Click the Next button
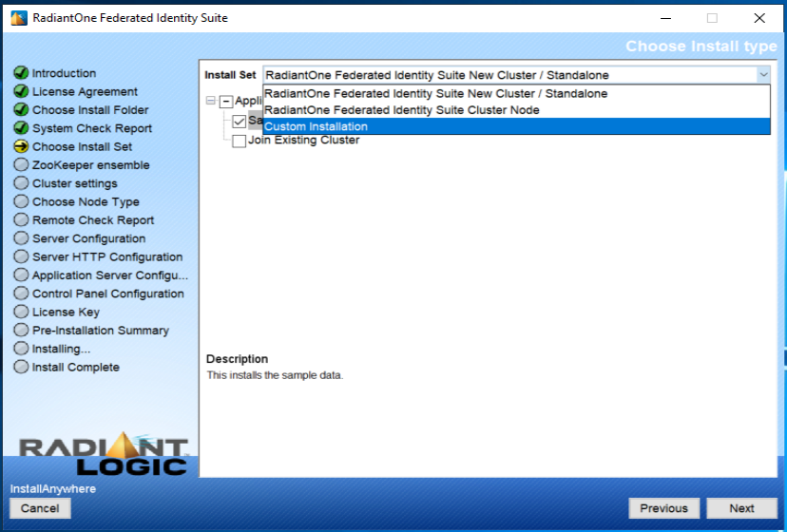The height and width of the screenshot is (532, 787). 741,508
